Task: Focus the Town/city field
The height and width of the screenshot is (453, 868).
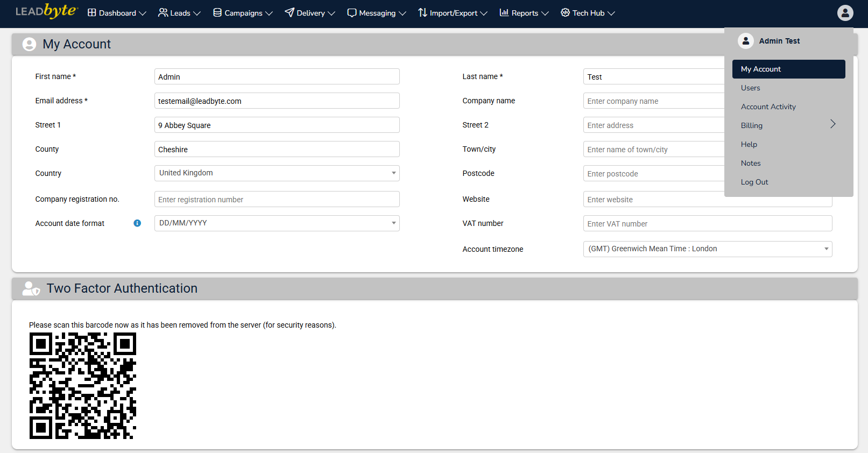Action: (654, 149)
